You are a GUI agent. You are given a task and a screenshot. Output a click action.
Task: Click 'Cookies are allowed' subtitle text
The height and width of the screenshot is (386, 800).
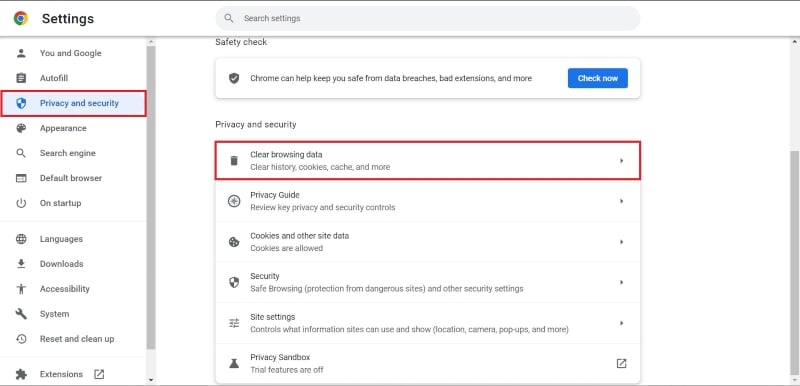pos(286,248)
